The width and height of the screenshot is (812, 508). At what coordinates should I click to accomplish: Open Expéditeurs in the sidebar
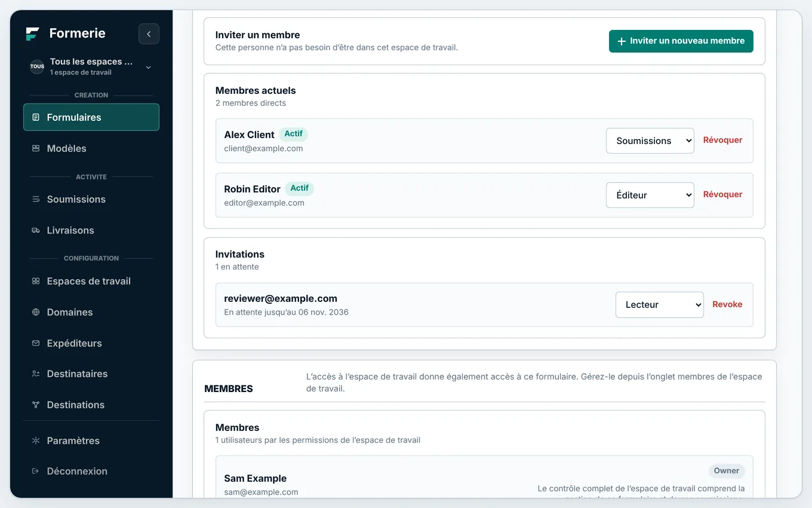click(91, 343)
